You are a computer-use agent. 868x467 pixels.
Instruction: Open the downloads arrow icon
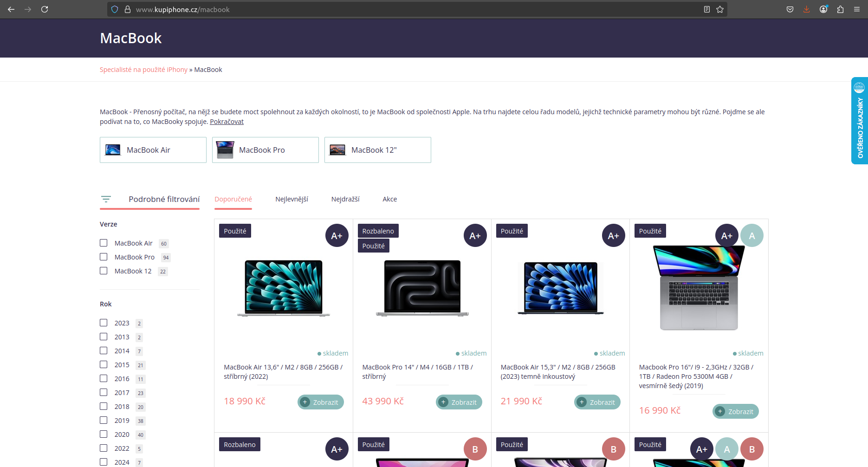[807, 9]
